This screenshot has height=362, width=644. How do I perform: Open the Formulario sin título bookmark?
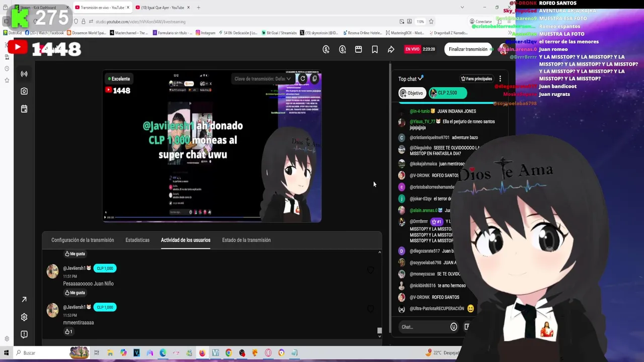point(173,33)
